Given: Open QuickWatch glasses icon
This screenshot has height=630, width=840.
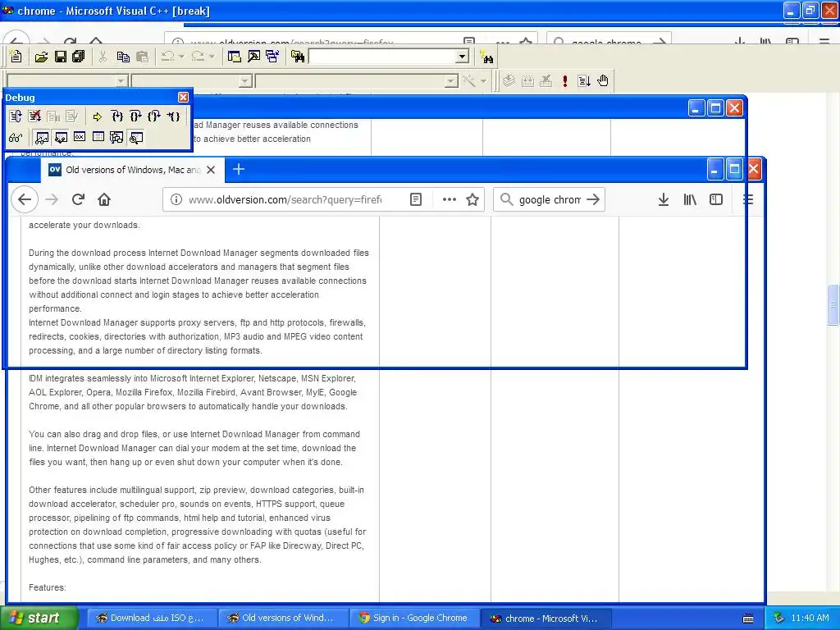Looking at the screenshot, I should pyautogui.click(x=16, y=138).
